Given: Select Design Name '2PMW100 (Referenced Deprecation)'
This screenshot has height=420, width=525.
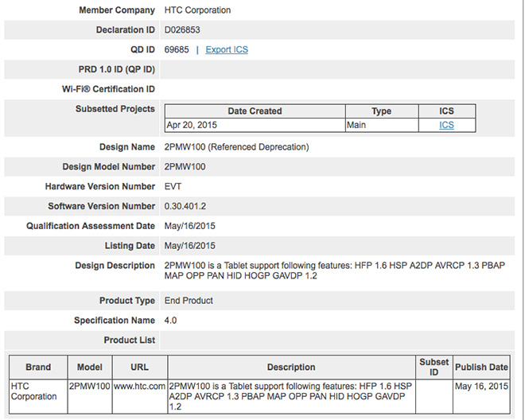Looking at the screenshot, I should coord(236,147).
